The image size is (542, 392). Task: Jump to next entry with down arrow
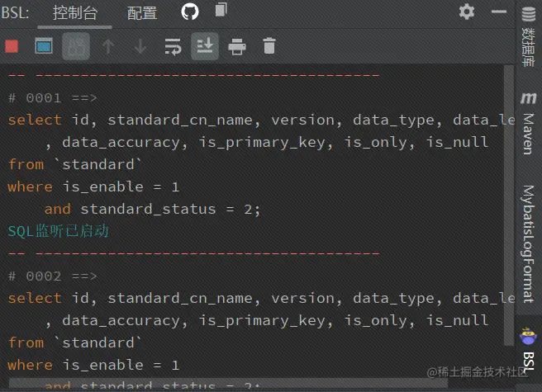140,46
